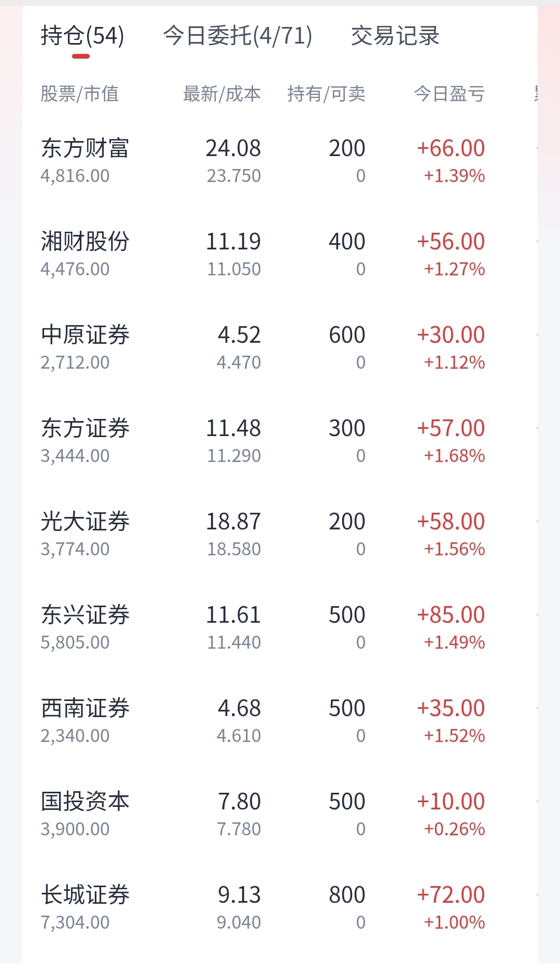Select the 光大证券 holding row
Screen dimensions: 560x967
coord(280,535)
